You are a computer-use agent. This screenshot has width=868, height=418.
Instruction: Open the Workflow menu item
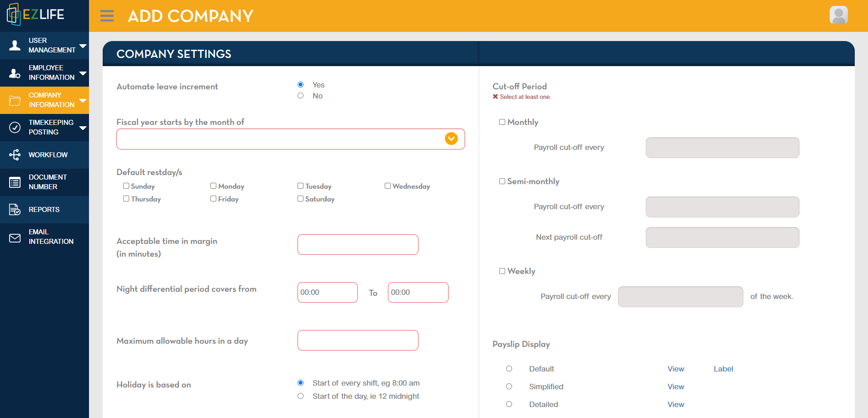[x=44, y=155]
